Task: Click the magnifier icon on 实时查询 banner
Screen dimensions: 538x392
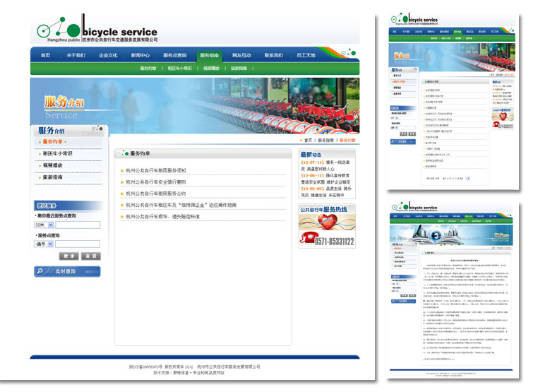Action: click(40, 271)
